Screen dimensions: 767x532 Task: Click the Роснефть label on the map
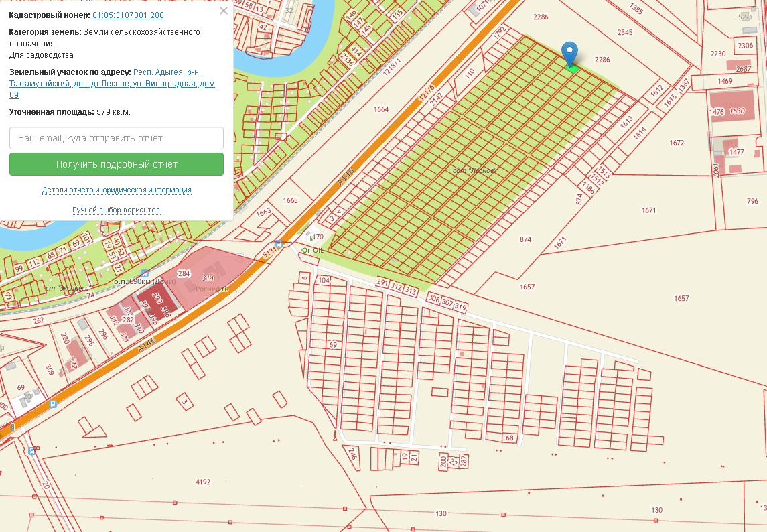[217, 289]
